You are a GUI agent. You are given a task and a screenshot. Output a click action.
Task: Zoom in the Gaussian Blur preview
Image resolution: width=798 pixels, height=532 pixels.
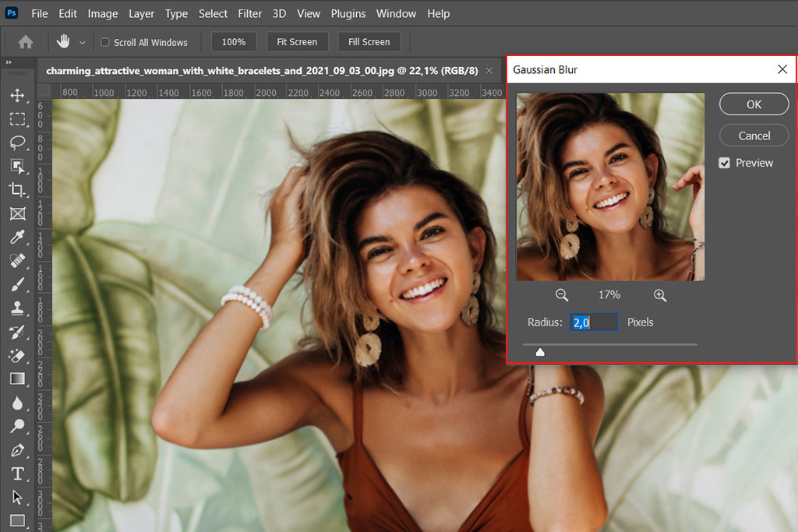tap(660, 295)
